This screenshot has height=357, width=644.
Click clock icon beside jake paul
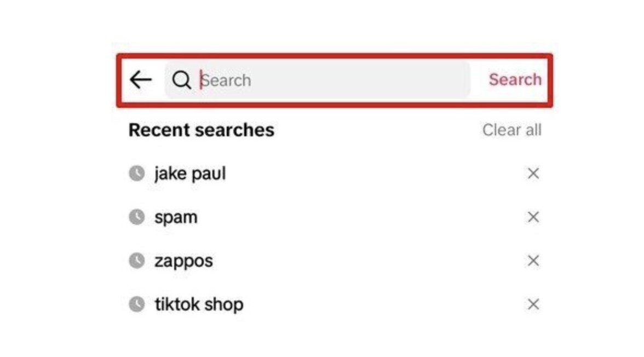click(136, 174)
